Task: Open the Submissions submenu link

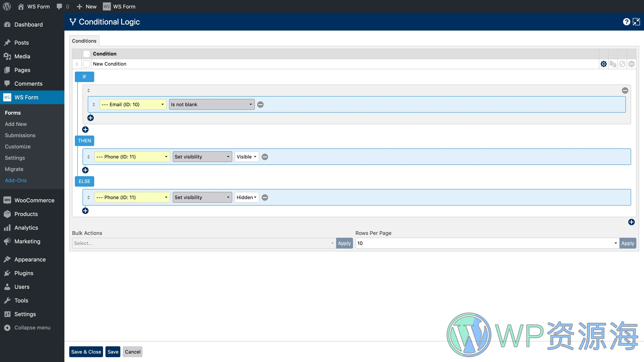Action: (20, 135)
